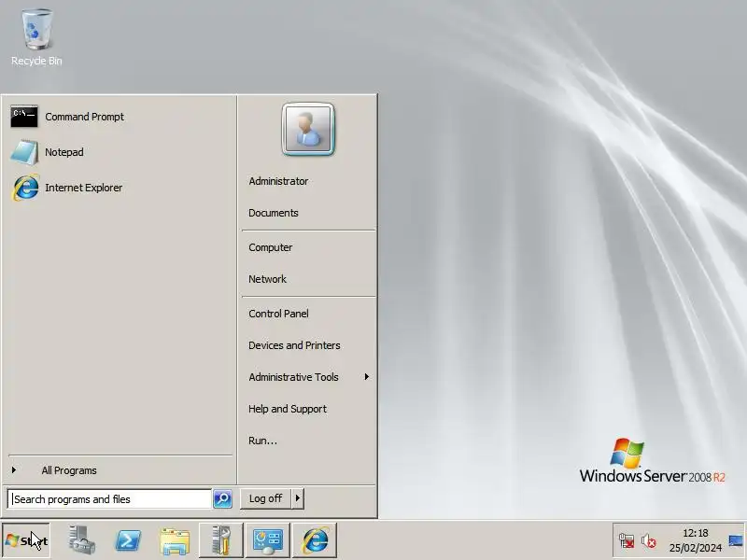Click the Administrator user account picture

(x=308, y=129)
